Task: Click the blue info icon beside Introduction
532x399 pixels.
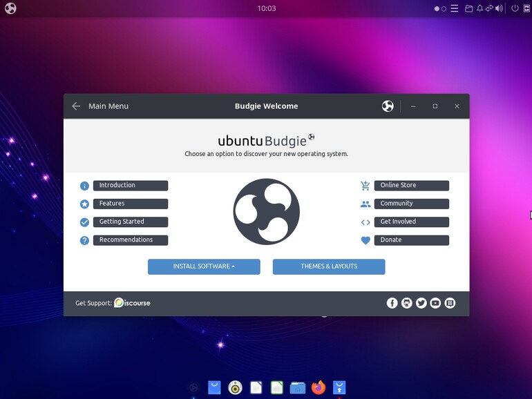Action: [84, 186]
